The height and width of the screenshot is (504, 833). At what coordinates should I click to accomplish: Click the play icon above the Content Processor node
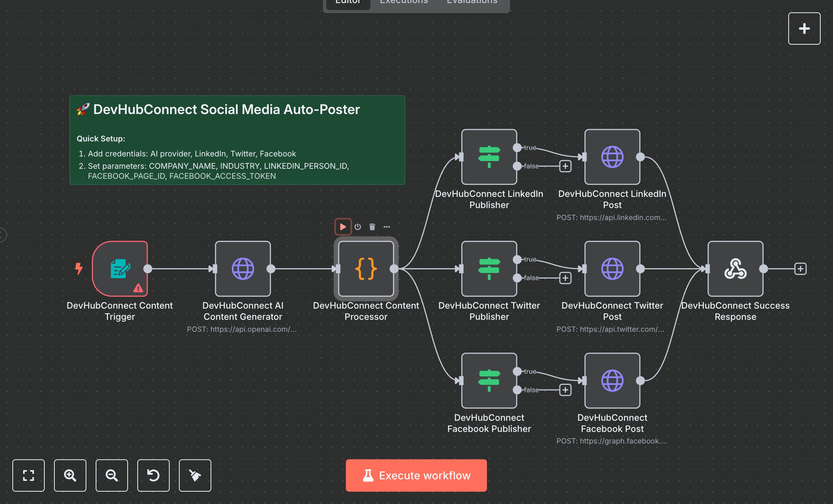[x=343, y=227]
